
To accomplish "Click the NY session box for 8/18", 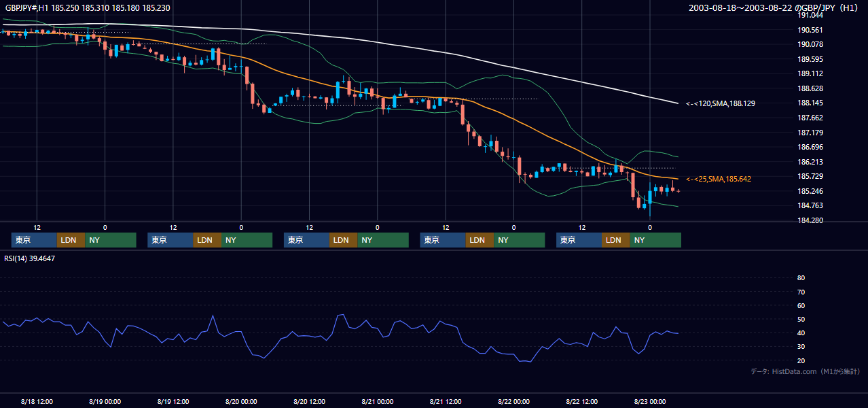I will (x=111, y=240).
